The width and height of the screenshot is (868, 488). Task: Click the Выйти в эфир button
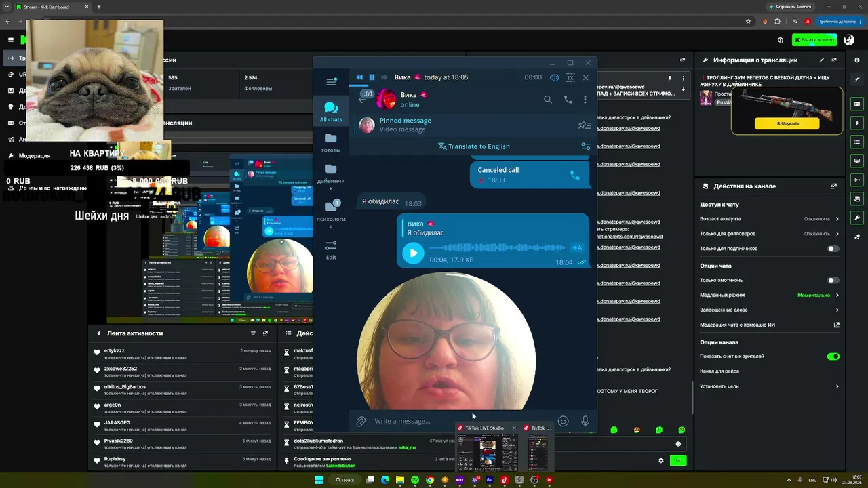coord(814,40)
